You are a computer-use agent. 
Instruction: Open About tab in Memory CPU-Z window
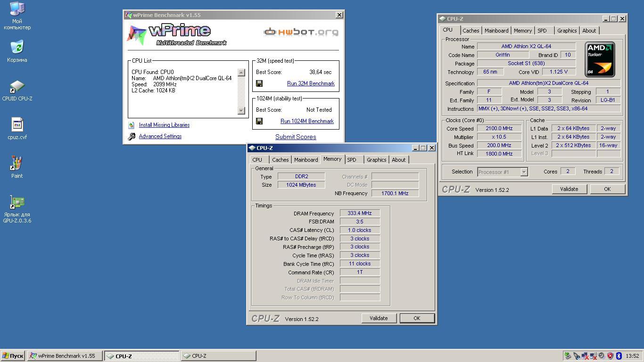point(398,160)
